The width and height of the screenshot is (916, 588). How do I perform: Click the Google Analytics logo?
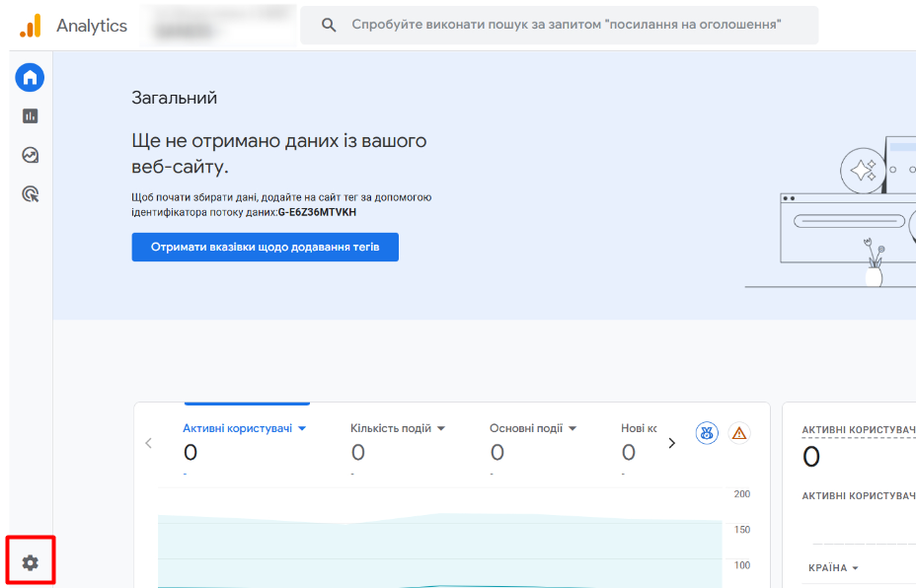31,26
